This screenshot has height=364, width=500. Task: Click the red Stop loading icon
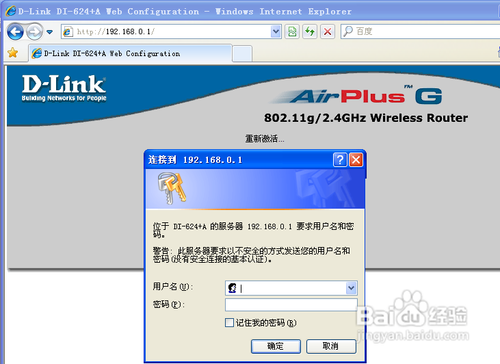(327, 32)
